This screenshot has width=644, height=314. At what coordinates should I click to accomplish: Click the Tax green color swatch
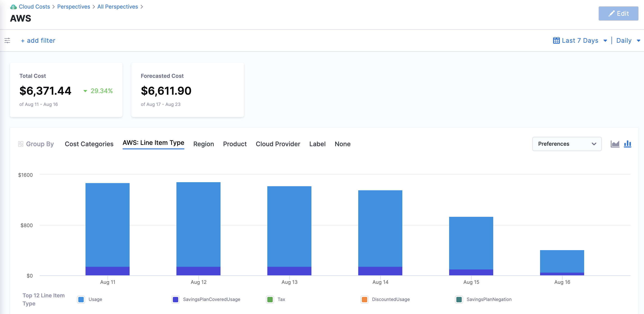click(270, 299)
